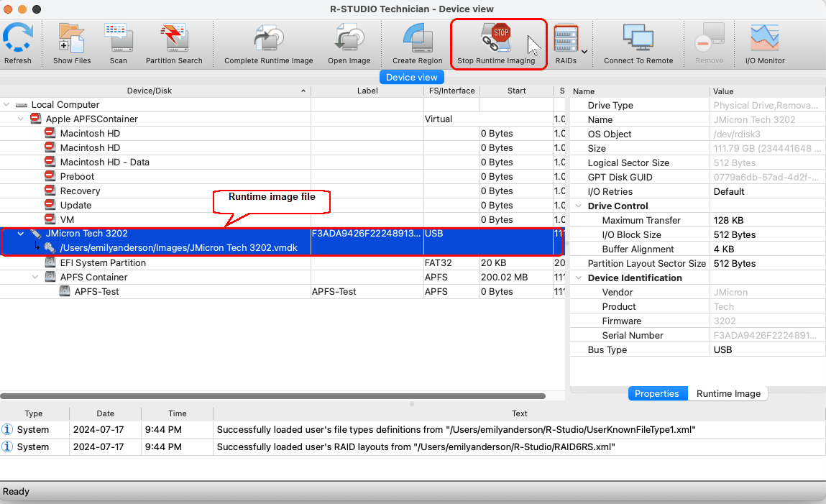Click the Complete Runtime Image icon
Viewport: 826px width, 504px height.
tap(269, 38)
